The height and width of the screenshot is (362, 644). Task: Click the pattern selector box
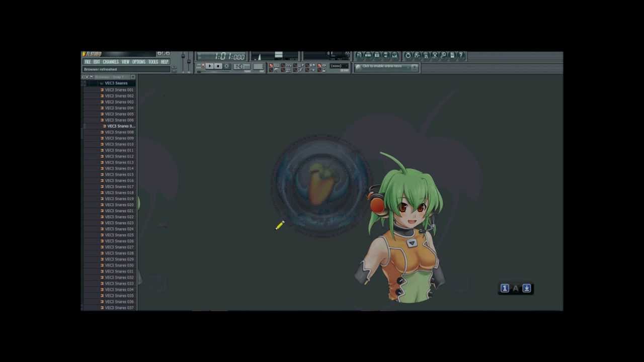(x=259, y=66)
